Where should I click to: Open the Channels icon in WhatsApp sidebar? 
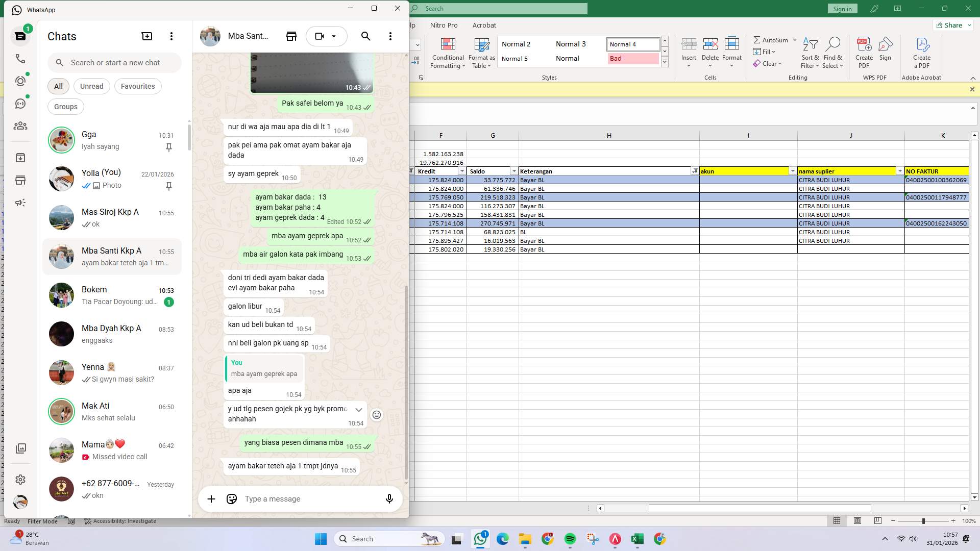[20, 103]
